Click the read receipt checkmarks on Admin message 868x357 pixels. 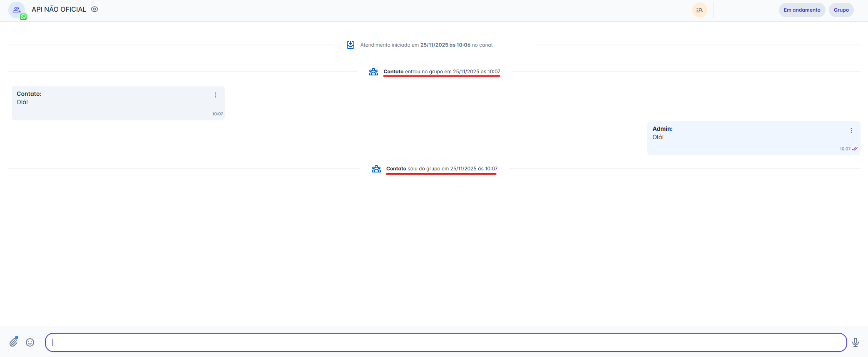click(x=855, y=149)
